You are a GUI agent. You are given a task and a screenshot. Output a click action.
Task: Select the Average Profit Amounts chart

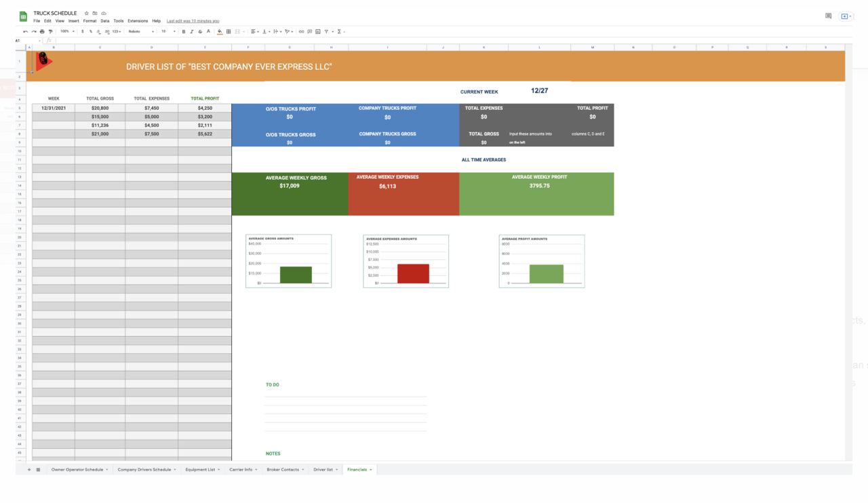pyautogui.click(x=541, y=261)
